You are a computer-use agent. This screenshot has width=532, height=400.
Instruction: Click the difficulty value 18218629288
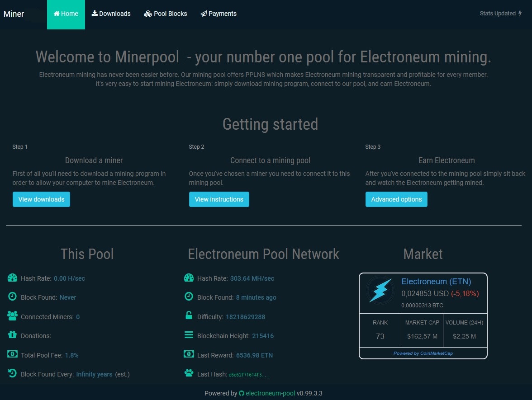245,317
